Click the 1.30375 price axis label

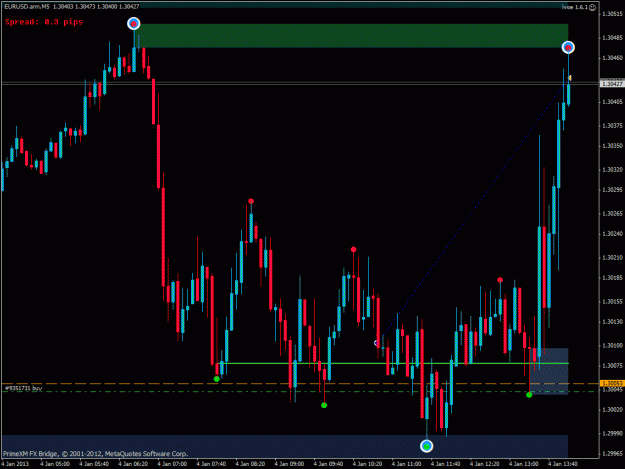click(x=613, y=126)
